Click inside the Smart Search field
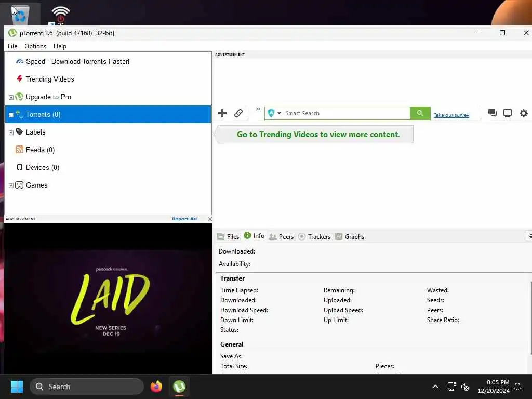532x399 pixels. (347, 113)
